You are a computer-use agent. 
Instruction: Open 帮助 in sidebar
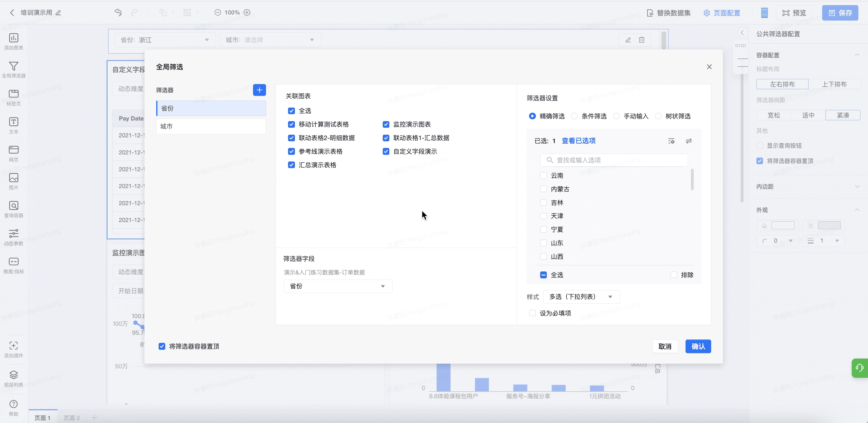pos(14,408)
